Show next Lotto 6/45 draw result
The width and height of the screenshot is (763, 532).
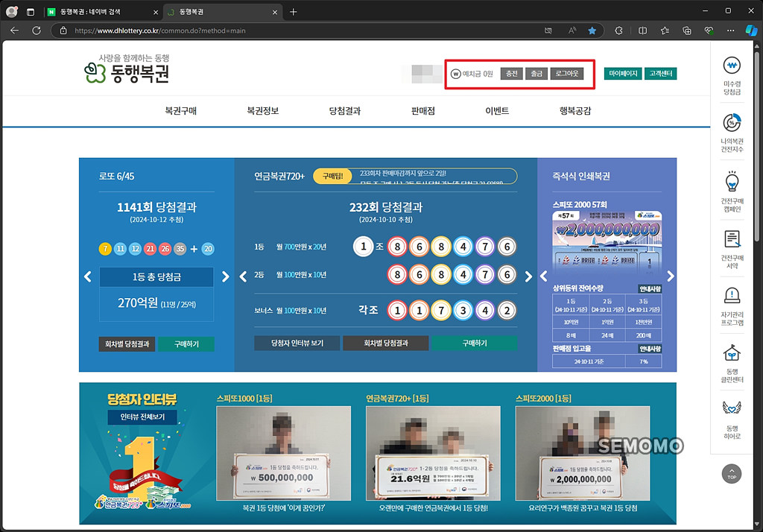225,276
